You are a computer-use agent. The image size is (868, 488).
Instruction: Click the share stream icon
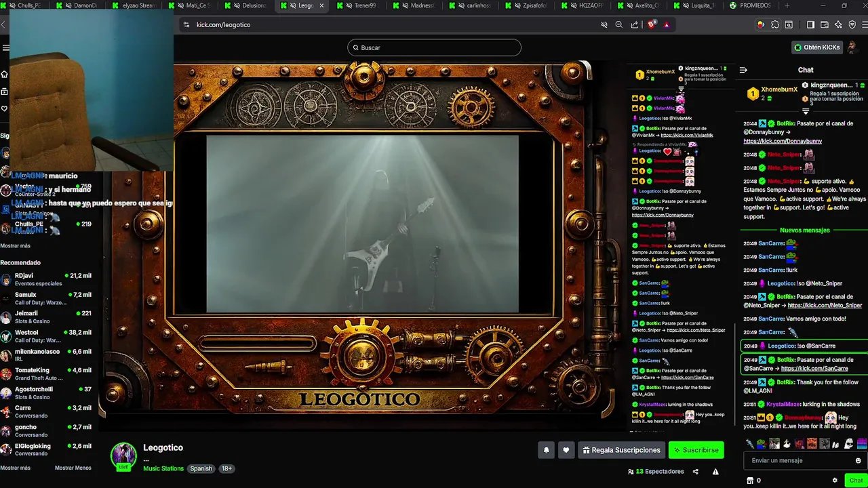point(695,472)
